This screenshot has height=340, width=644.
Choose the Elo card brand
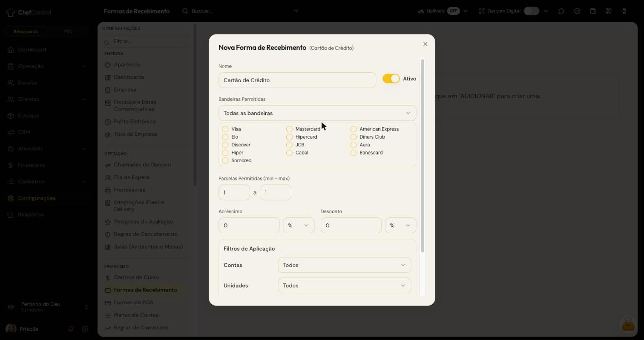tap(225, 137)
